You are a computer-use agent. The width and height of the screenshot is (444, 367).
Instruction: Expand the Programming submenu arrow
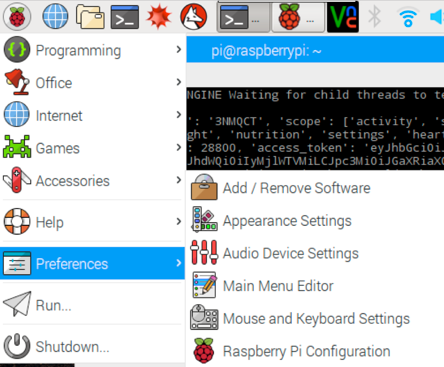179,50
